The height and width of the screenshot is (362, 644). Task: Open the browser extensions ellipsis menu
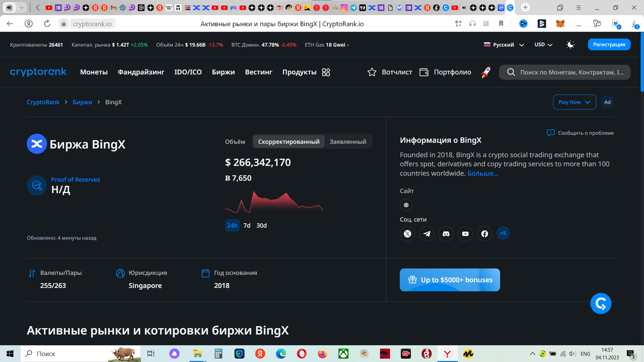[x=578, y=24]
